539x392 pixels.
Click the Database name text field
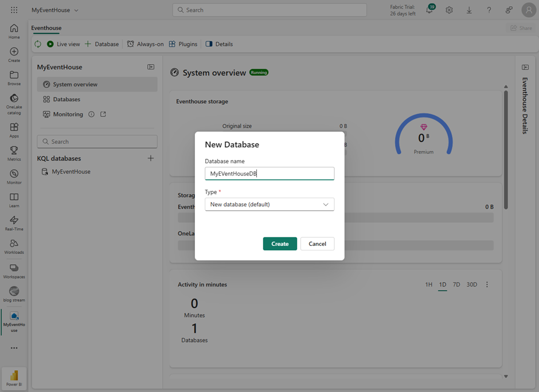click(269, 174)
